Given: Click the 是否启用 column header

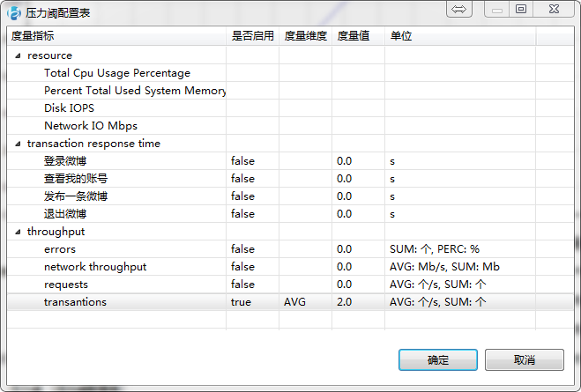Looking at the screenshot, I should pyautogui.click(x=252, y=36).
